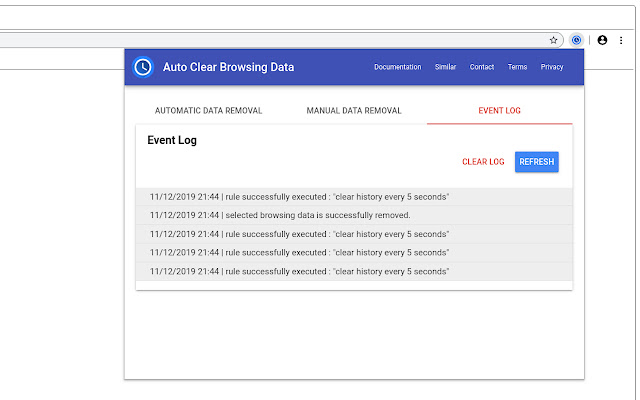The height and width of the screenshot is (400, 640).
Task: Open Chrome's three-dot menu
Action: [x=621, y=40]
